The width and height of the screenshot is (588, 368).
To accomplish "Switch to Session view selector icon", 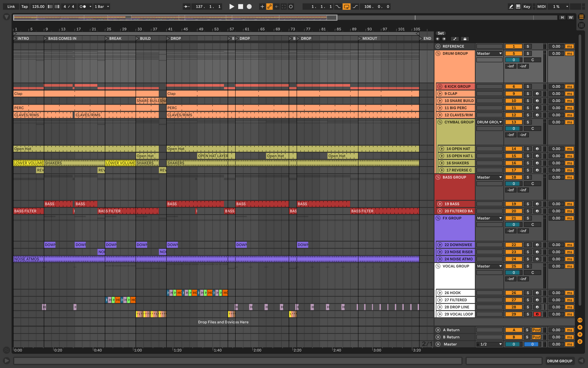I will [581, 25].
